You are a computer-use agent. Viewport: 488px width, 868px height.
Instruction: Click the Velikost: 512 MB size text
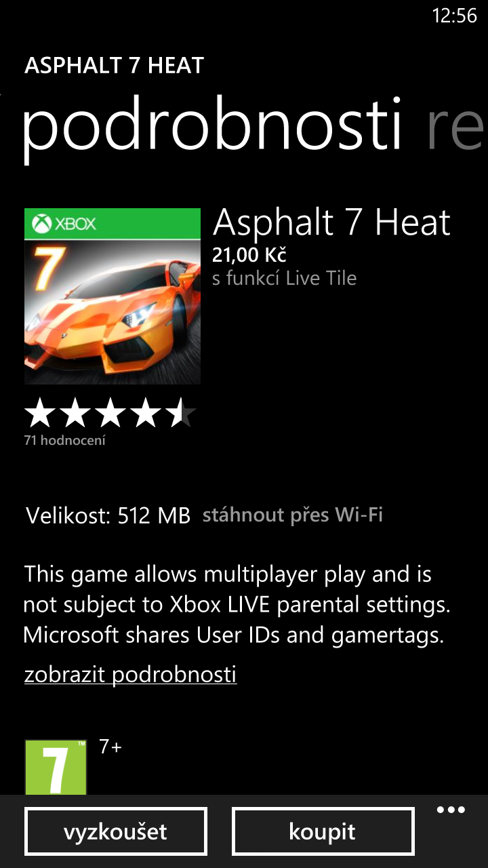point(108,516)
